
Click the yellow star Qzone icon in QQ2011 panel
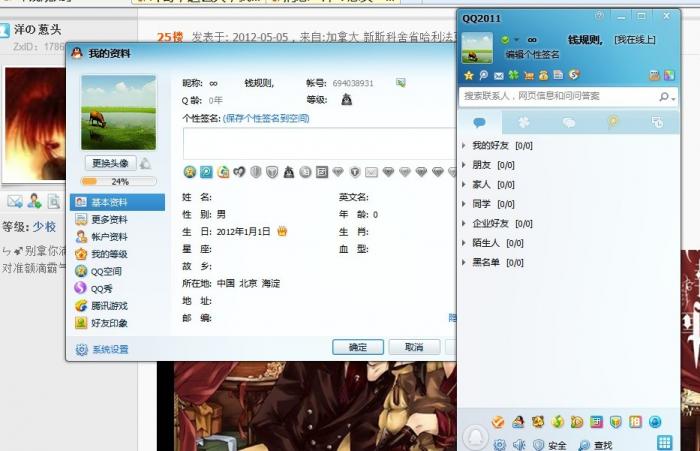coord(468,75)
